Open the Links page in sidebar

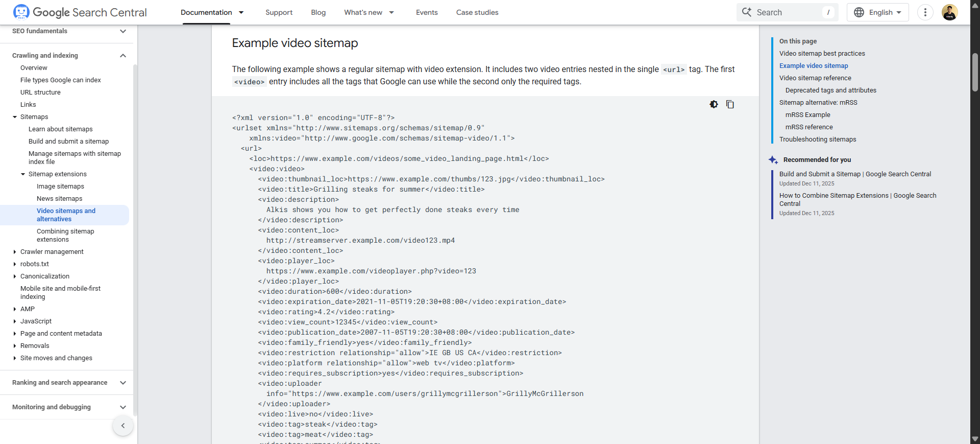tap(28, 105)
